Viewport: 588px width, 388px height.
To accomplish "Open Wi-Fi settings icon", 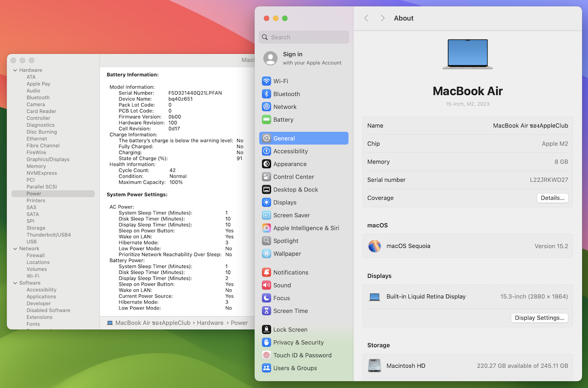I will (266, 81).
